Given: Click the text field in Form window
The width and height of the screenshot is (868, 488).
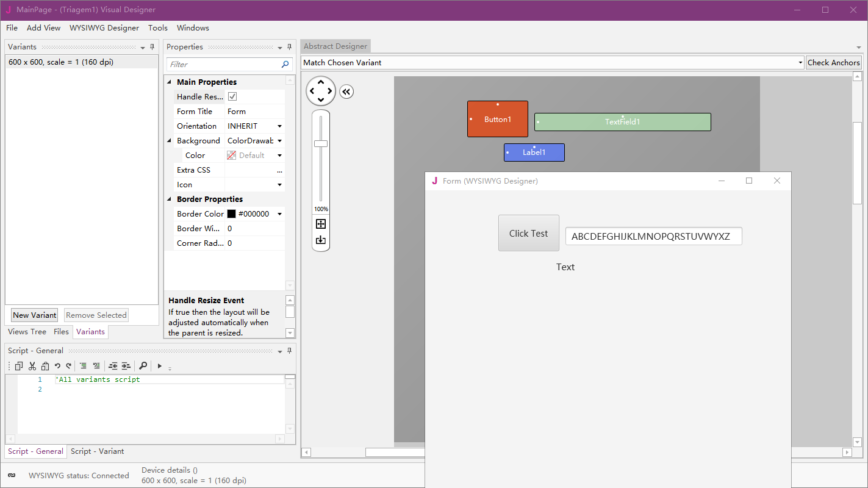Looking at the screenshot, I should click(x=654, y=237).
